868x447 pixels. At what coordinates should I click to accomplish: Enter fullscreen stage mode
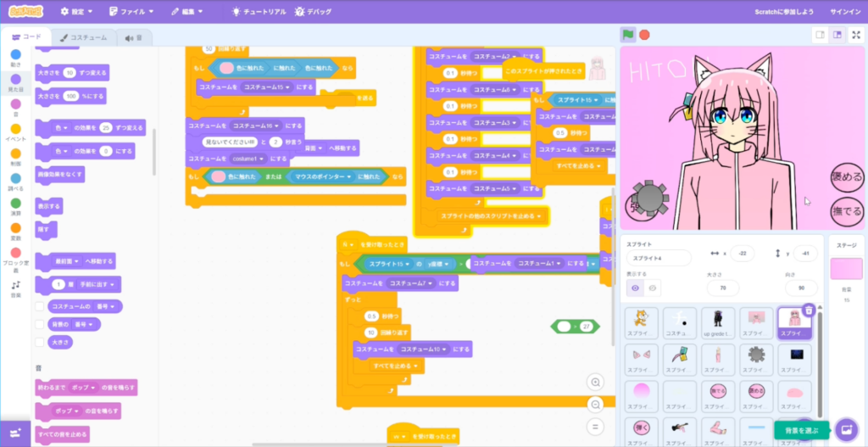[x=855, y=35]
